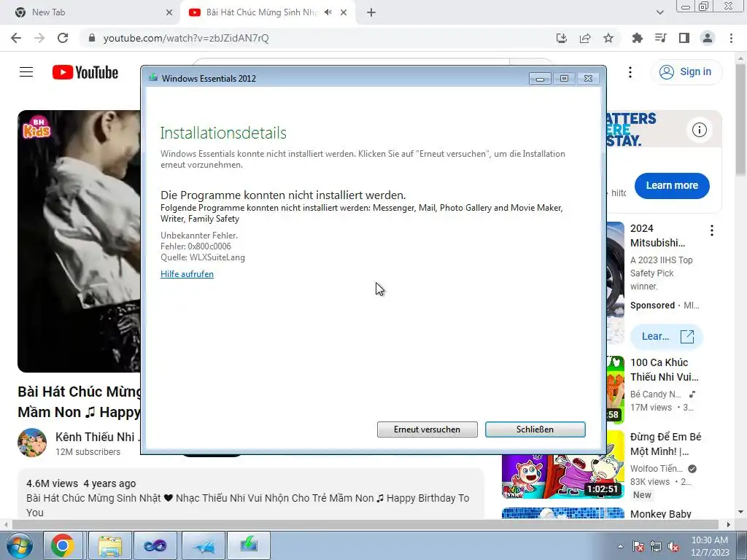The width and height of the screenshot is (747, 560).
Task: Go forward using the Chrome forward arrow
Action: 39,38
